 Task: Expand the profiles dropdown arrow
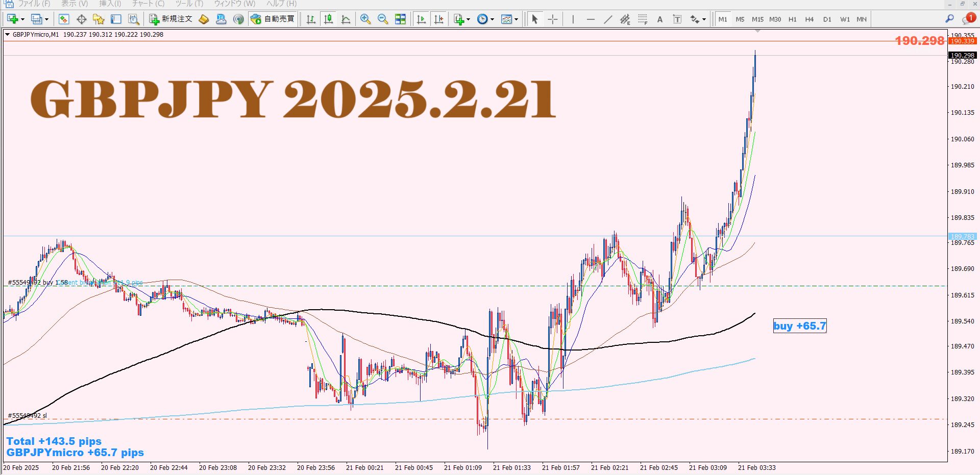click(46, 19)
